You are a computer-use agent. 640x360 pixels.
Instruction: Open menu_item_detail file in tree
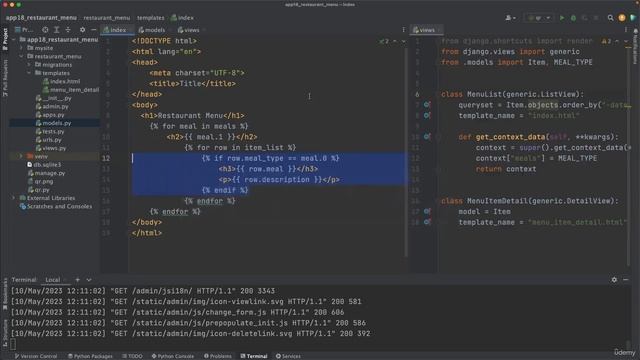point(71,90)
